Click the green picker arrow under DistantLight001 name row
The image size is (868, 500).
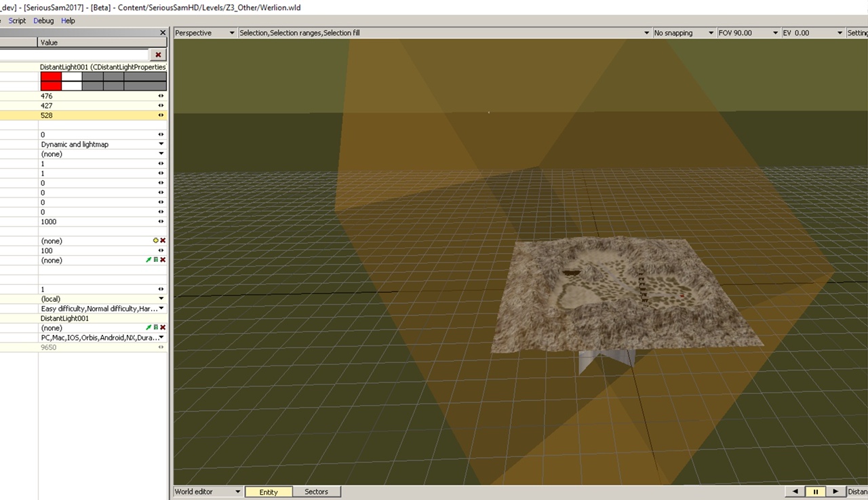point(149,328)
